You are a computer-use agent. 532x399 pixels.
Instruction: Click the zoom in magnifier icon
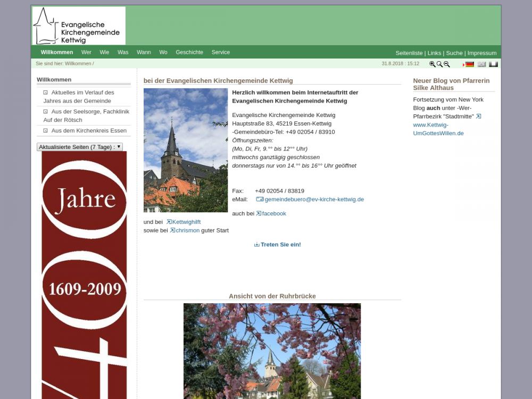433,64
